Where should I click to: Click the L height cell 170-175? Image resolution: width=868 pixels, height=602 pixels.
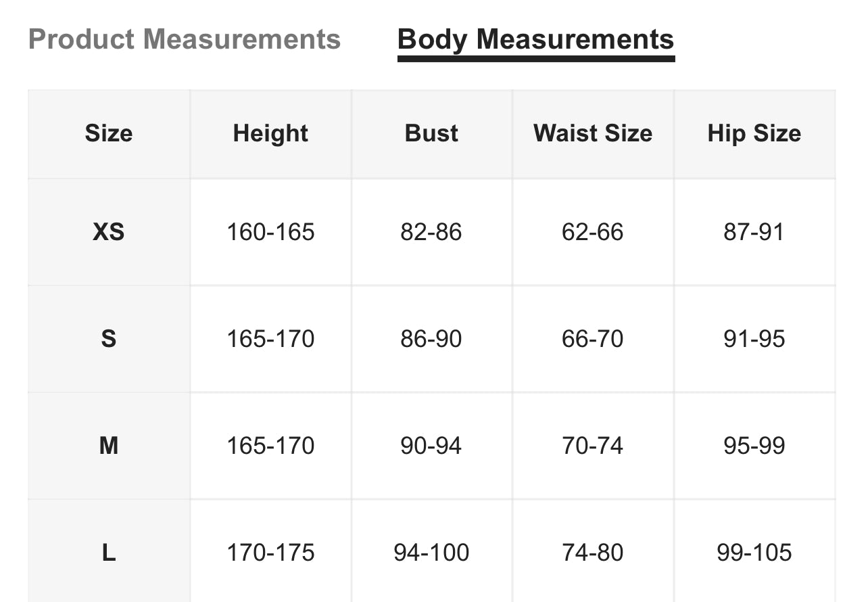pyautogui.click(x=270, y=553)
